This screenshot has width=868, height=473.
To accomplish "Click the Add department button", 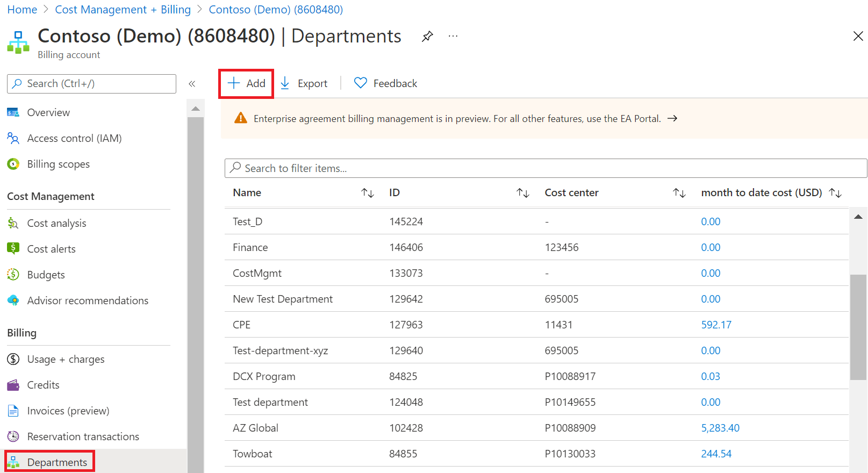I will tap(246, 83).
